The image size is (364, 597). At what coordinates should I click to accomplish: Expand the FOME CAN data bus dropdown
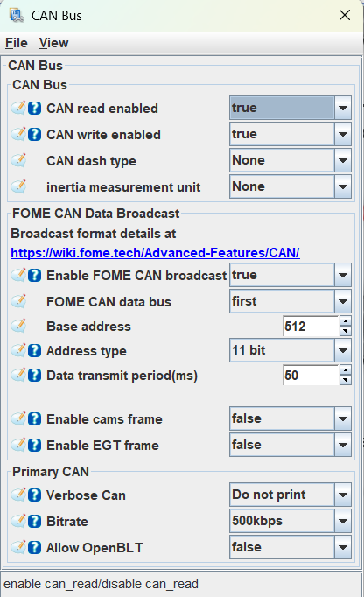coord(290,301)
